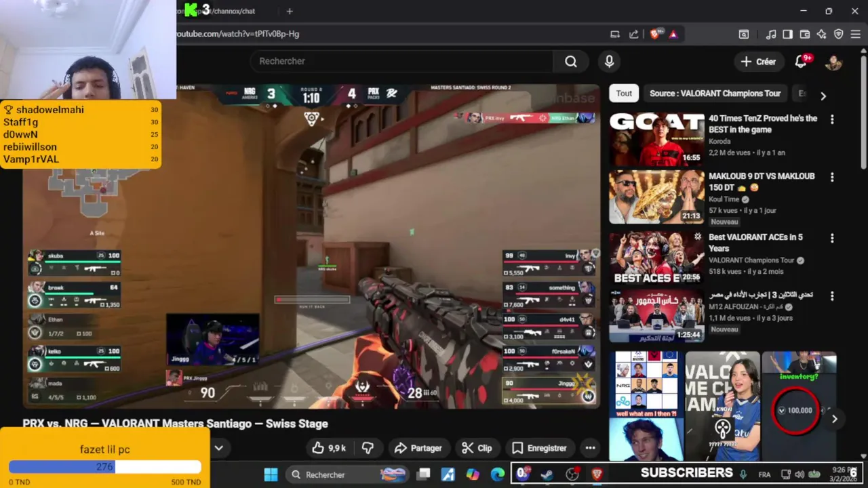
Task: Click the FRA language indicator
Action: 764,474
